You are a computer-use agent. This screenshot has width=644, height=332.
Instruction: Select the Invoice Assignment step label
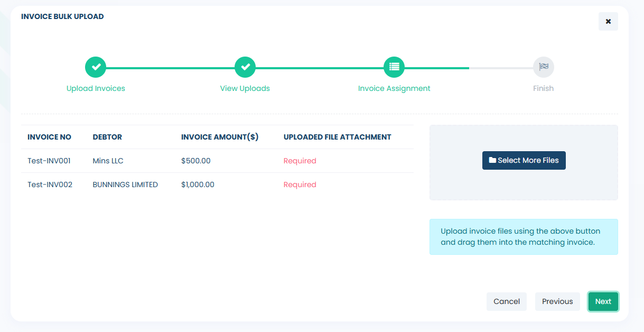(394, 88)
